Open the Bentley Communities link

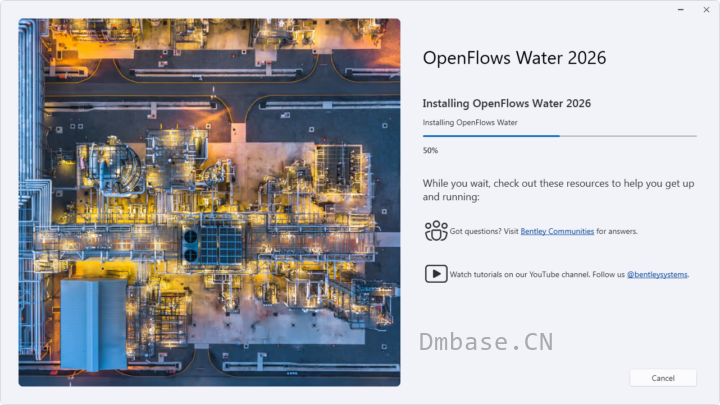[x=557, y=231]
